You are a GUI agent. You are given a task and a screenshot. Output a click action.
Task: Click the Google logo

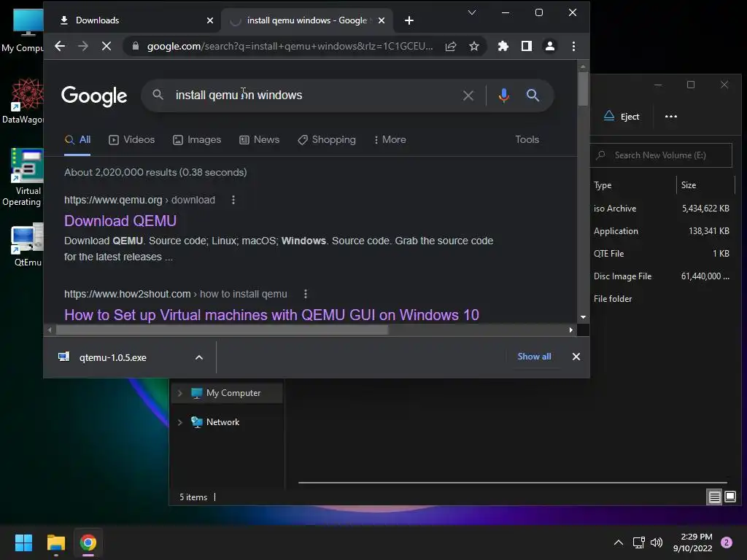pos(94,96)
